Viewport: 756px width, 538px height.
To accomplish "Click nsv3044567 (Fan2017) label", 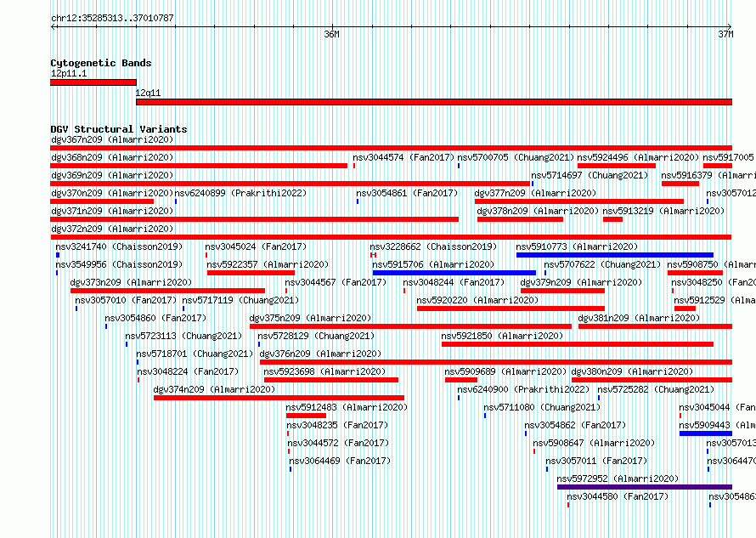I will click(x=336, y=282).
